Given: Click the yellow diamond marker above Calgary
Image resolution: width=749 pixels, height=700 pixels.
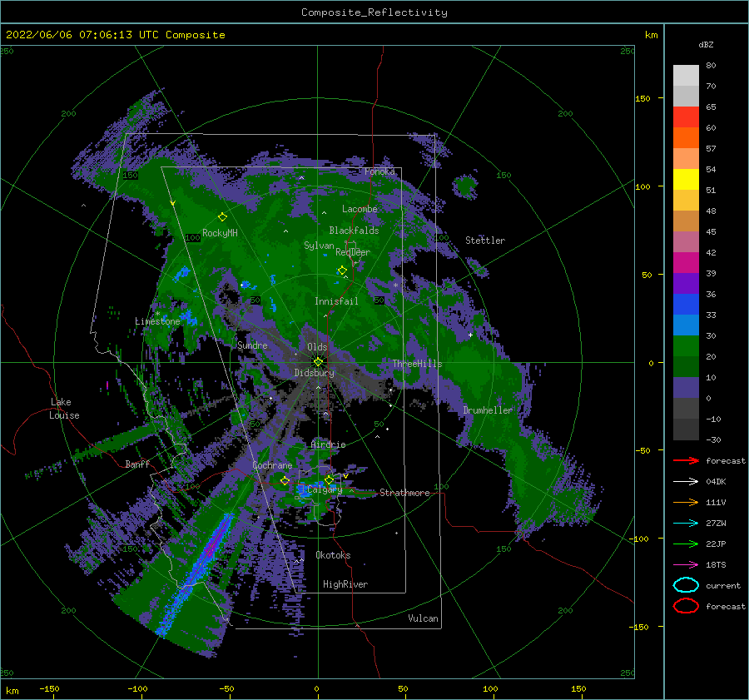Looking at the screenshot, I should 329,479.
